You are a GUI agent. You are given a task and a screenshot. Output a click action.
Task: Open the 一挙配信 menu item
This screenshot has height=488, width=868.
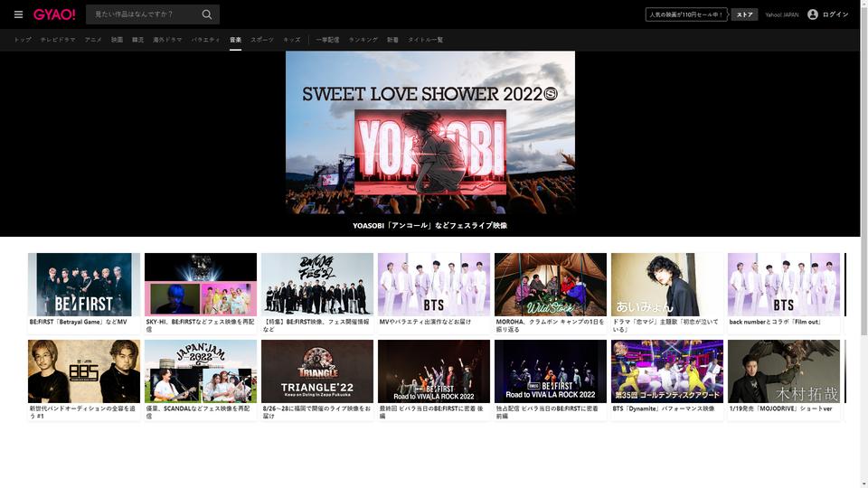[x=327, y=40]
